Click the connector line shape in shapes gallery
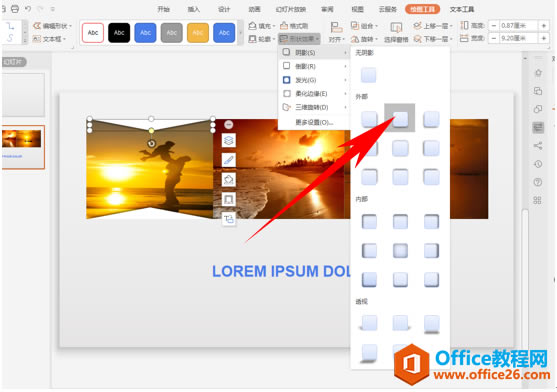The height and width of the screenshot is (392, 557). click(11, 26)
